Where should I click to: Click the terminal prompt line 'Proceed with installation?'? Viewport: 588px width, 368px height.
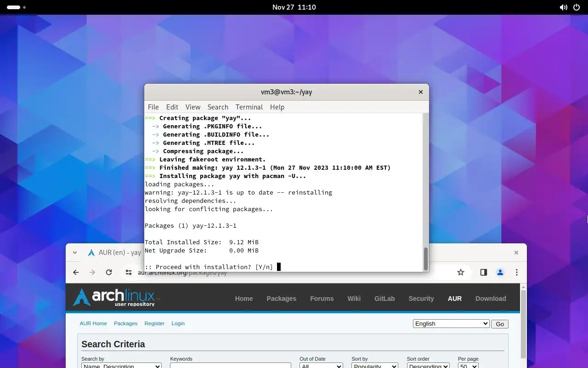click(x=209, y=267)
